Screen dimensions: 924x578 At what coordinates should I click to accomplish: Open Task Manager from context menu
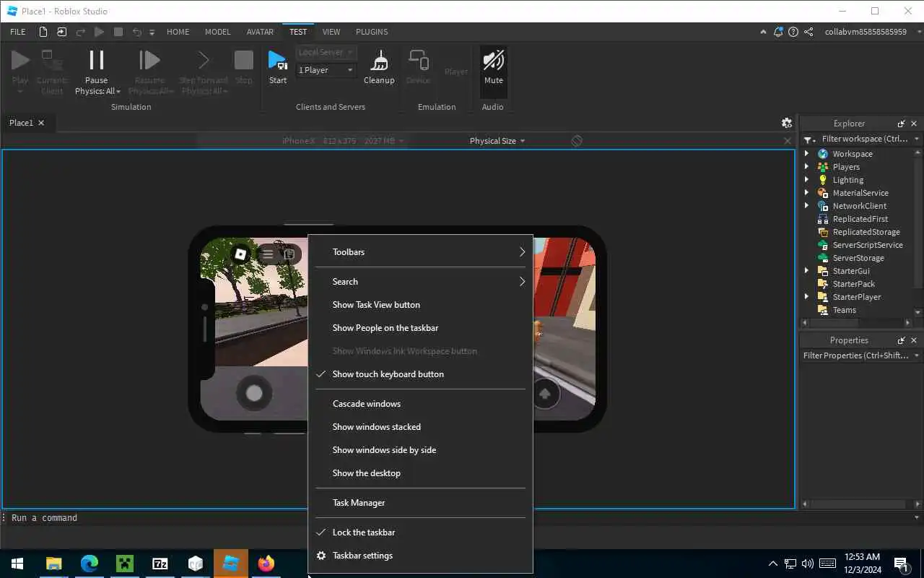pos(420,503)
